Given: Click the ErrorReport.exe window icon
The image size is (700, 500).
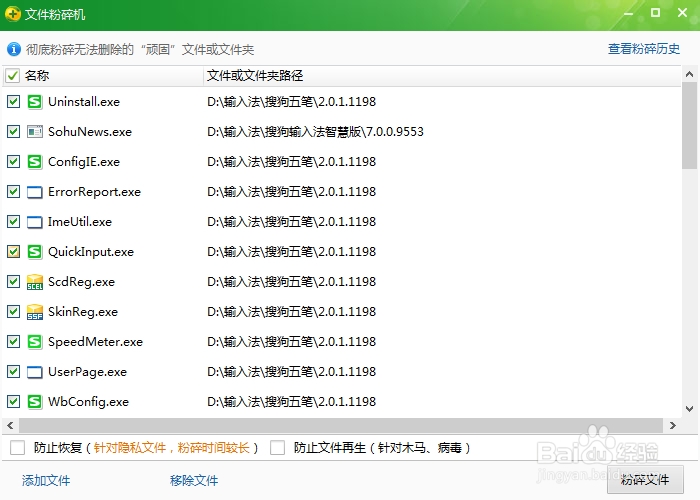Looking at the screenshot, I should tap(35, 192).
